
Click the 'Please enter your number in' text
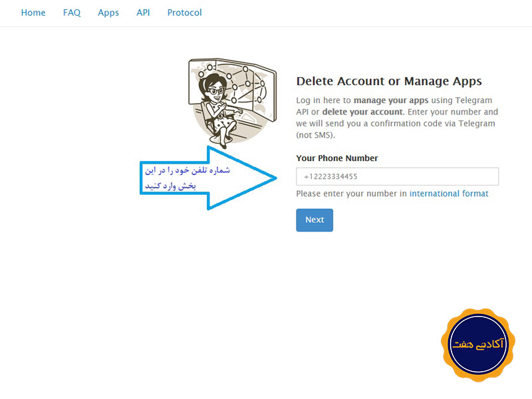pos(352,194)
